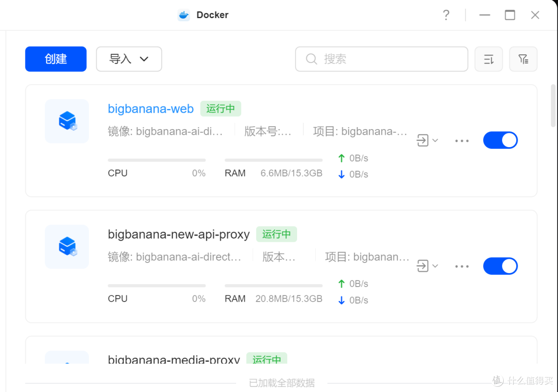The image size is (558, 392).
Task: Expand terminal dropdown chevron for bigbanana-new-api-proxy
Action: pos(435,265)
